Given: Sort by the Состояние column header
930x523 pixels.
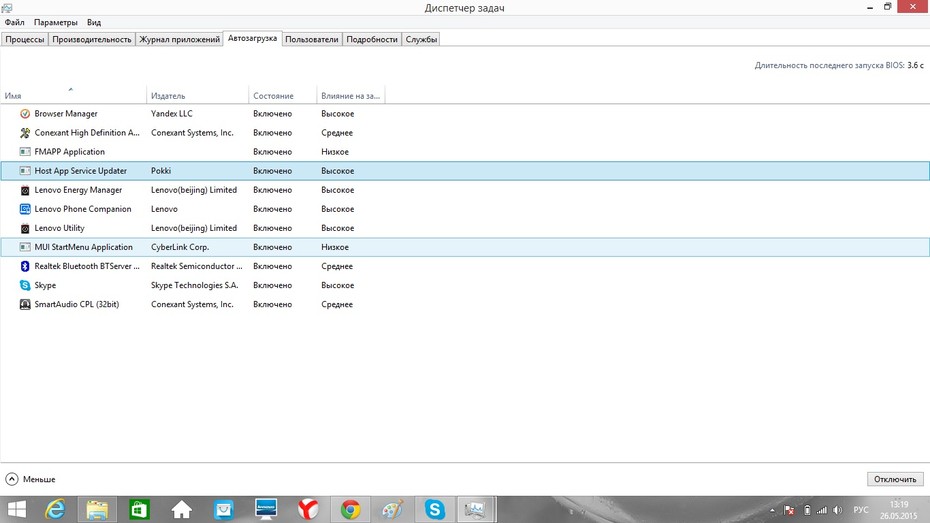Looking at the screenshot, I should coord(282,95).
